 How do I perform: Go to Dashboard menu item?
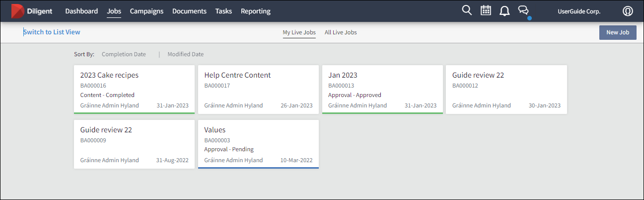(x=81, y=11)
